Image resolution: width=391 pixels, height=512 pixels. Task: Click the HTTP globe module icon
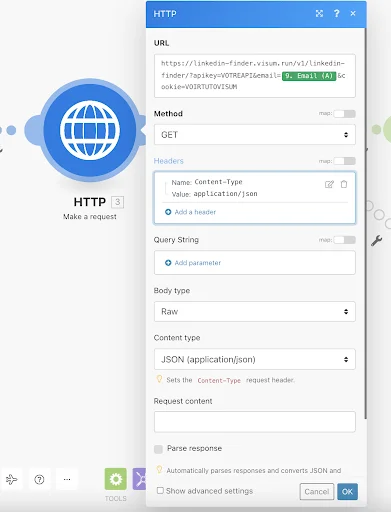coord(90,129)
